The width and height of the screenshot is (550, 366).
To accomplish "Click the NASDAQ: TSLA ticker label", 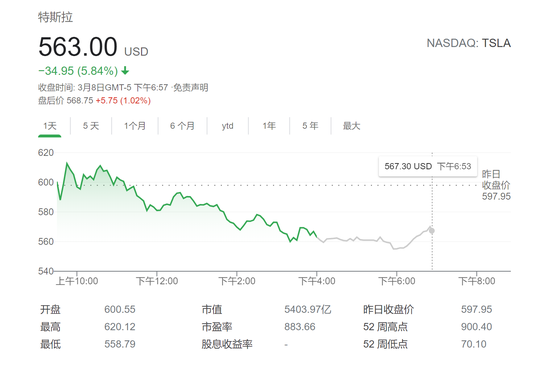I will coord(469,43).
